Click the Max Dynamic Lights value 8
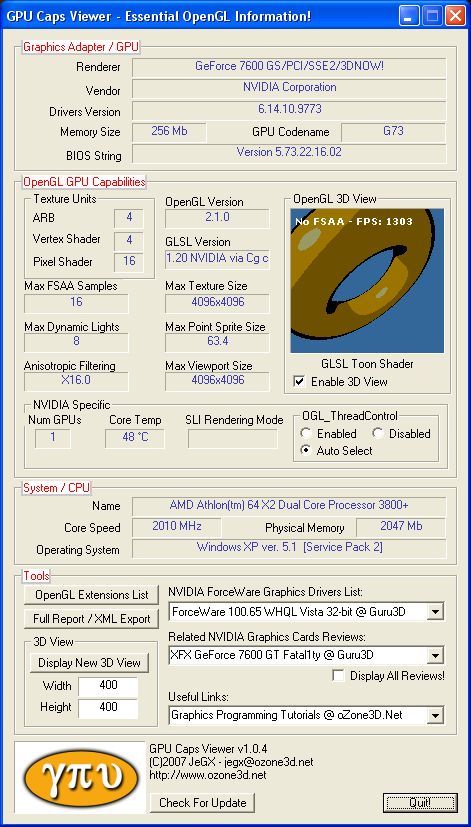 click(76, 342)
